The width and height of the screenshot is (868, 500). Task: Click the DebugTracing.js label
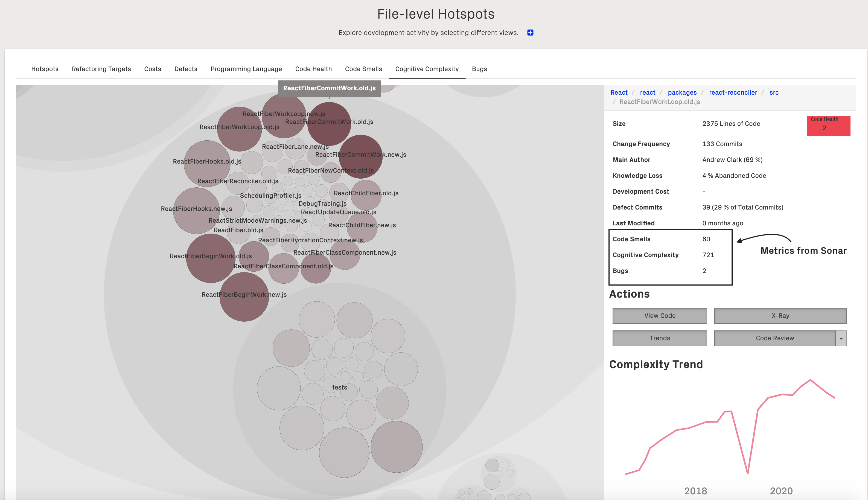click(x=322, y=204)
